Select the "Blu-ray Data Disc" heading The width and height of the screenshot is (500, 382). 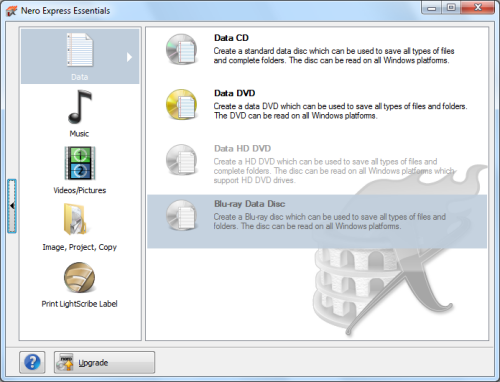point(250,204)
